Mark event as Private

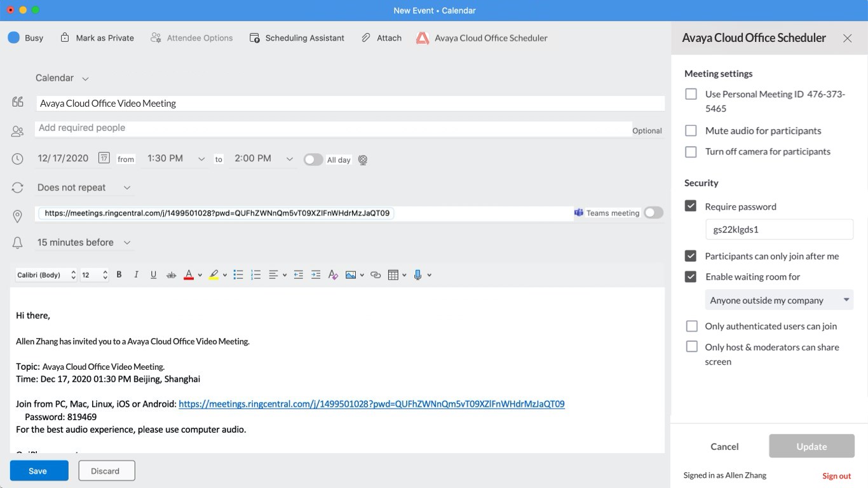[x=97, y=38]
